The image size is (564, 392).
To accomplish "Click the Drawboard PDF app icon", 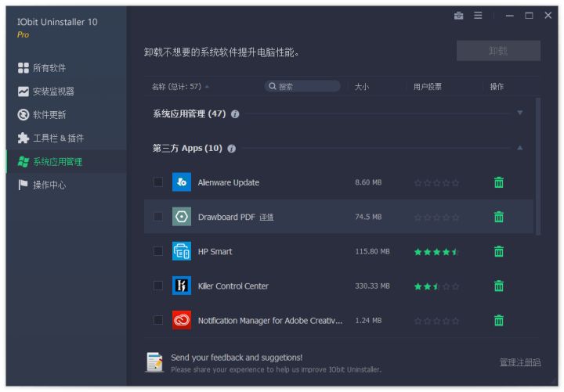I will coord(182,217).
